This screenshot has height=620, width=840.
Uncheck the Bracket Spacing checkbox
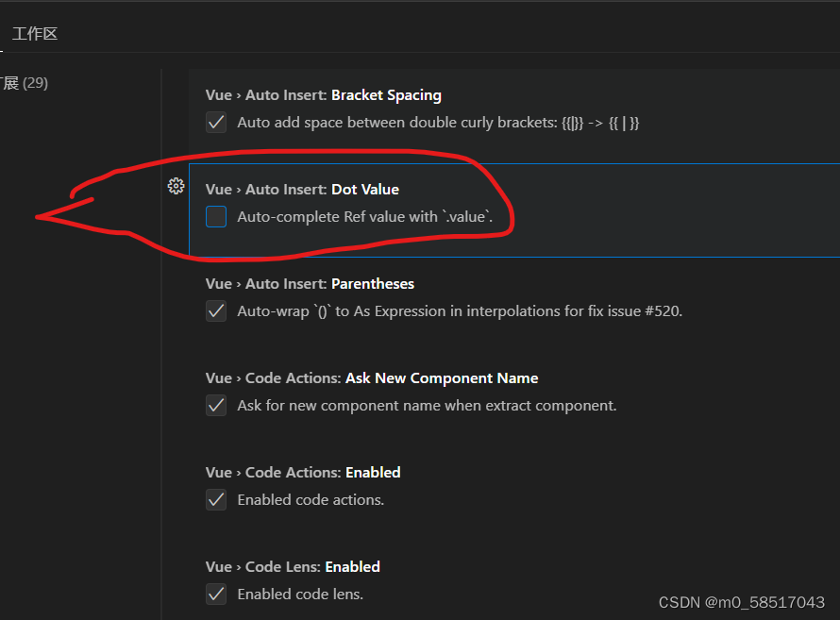(x=215, y=122)
